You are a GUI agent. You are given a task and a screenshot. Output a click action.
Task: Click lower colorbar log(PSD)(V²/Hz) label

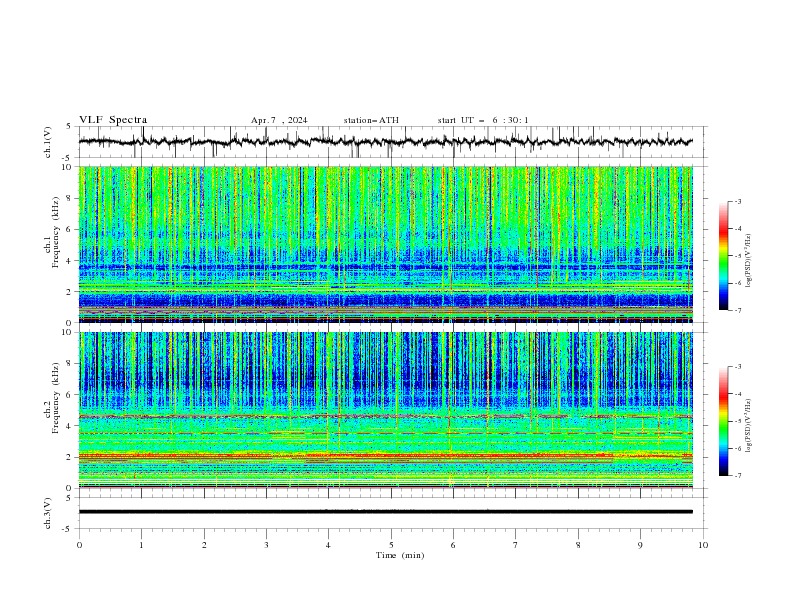748,426
